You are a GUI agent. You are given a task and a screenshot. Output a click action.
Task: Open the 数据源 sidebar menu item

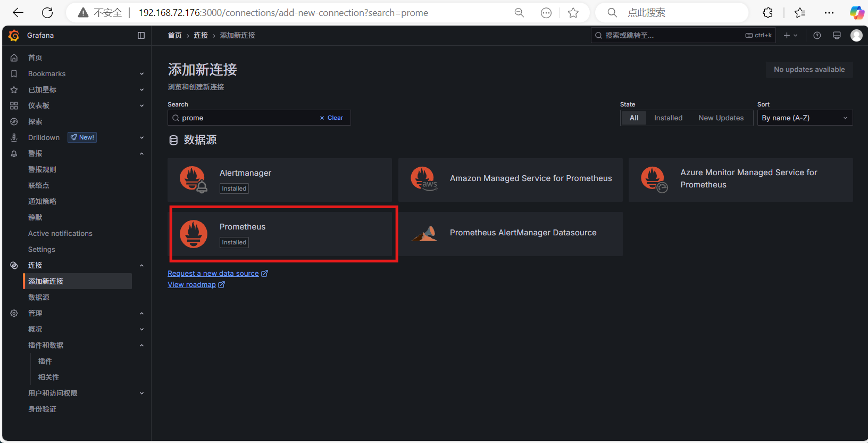[x=39, y=297]
